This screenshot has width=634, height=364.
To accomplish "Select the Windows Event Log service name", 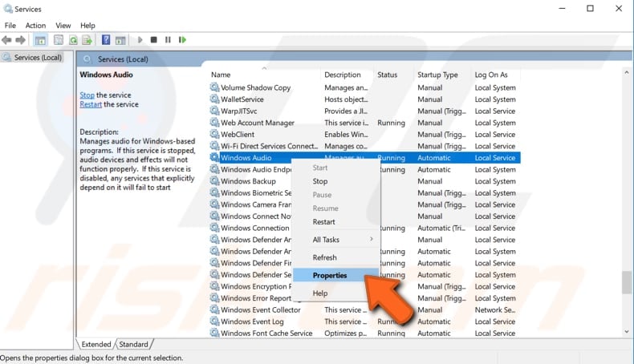I will click(x=252, y=322).
